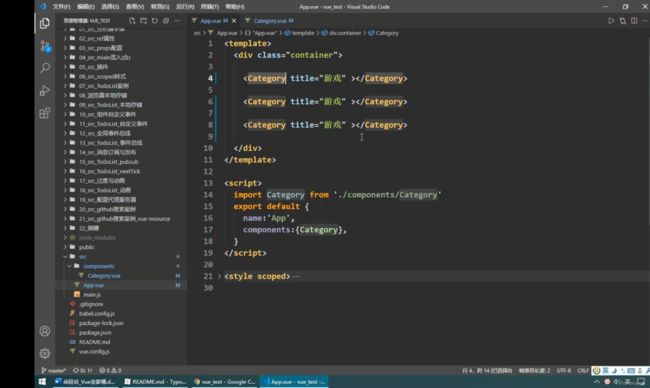Open the Source Control view
Image resolution: width=650 pixels, height=388 pixels.
(45, 46)
